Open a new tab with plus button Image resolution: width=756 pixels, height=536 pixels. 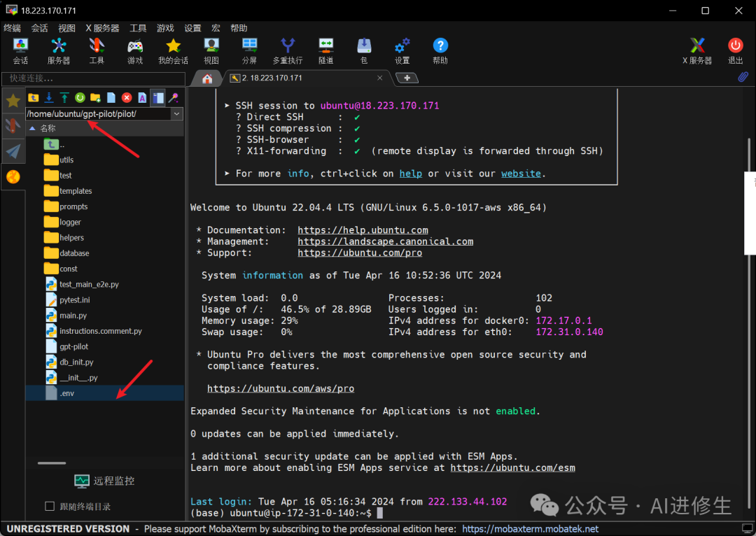[407, 78]
